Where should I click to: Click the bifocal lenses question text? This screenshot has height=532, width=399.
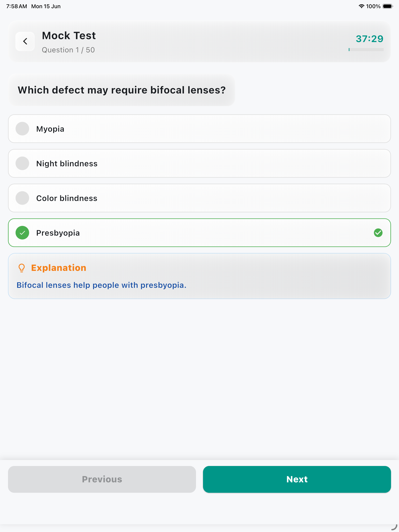(122, 90)
